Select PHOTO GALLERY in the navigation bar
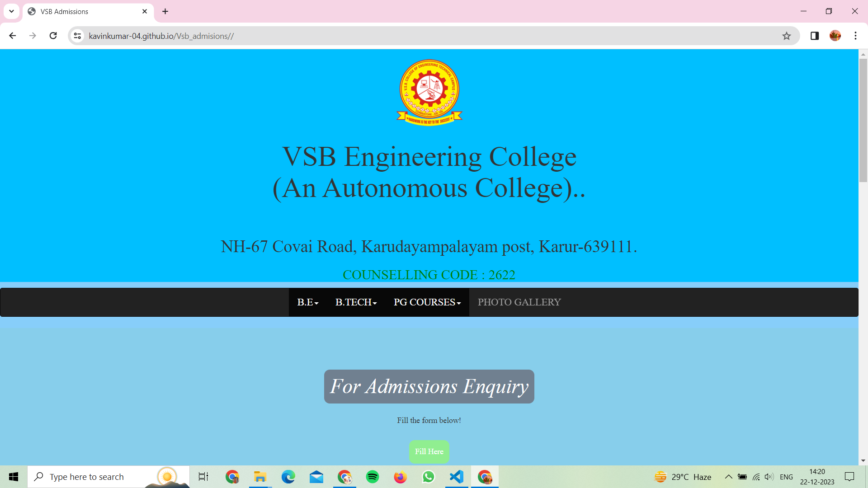Screen dimensions: 868x488 [x=519, y=302]
